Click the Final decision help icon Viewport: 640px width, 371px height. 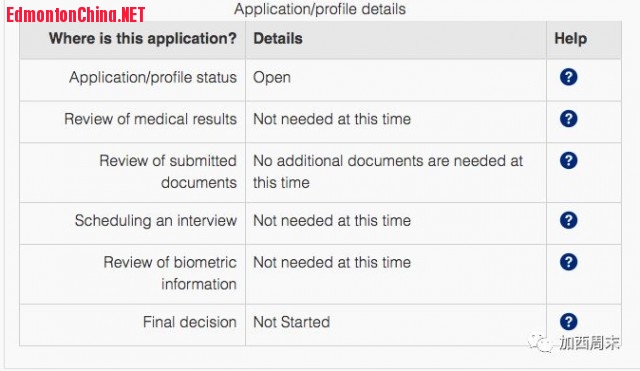(568, 322)
